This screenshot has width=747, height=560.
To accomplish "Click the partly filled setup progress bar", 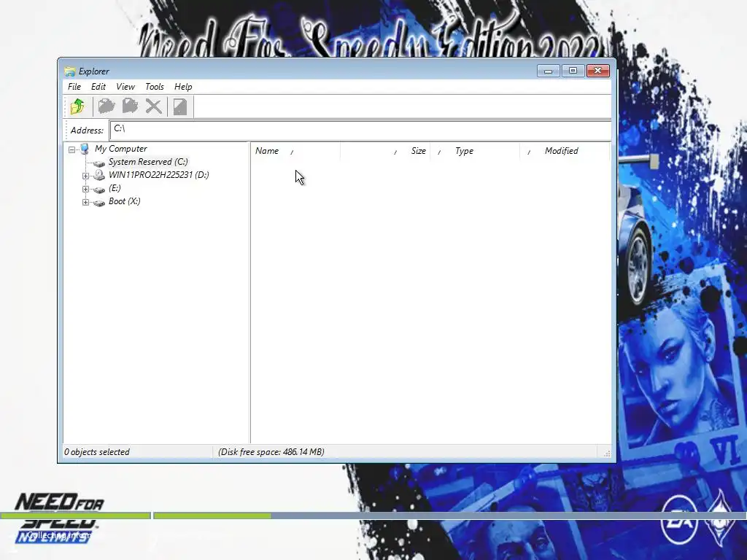I will [x=449, y=516].
